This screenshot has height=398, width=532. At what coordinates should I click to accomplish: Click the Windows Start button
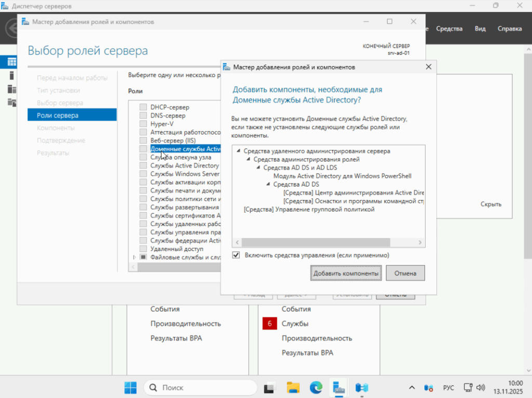[x=130, y=388]
